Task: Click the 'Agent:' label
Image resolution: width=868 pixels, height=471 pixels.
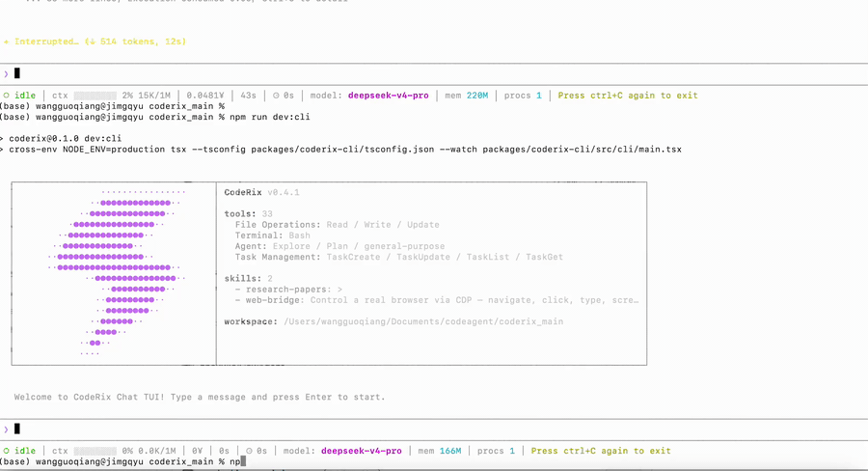Action: [x=251, y=246]
